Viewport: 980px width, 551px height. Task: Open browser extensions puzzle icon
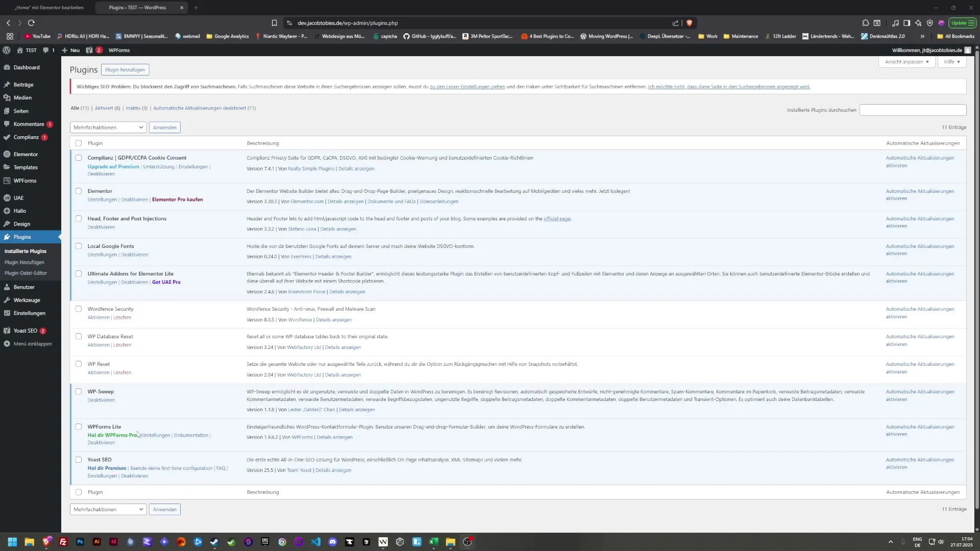(865, 23)
